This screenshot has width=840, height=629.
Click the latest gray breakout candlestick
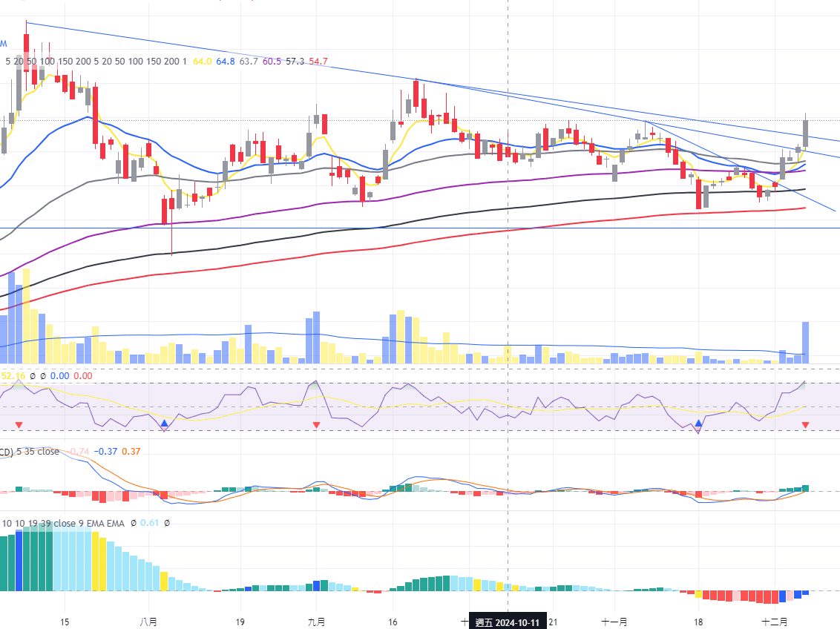(x=805, y=134)
